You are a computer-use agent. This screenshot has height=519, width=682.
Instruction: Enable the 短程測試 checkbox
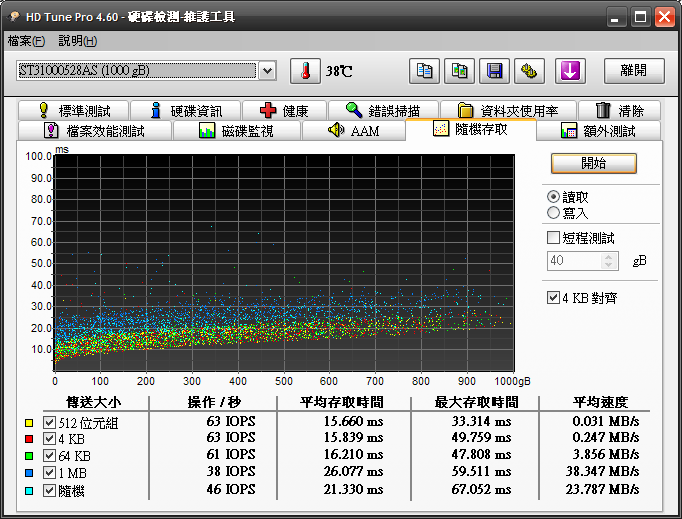point(553,238)
